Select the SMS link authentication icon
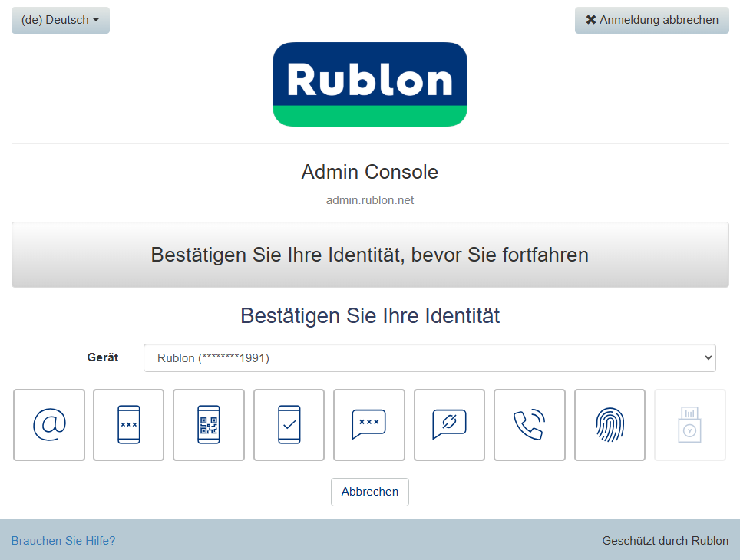The height and width of the screenshot is (560, 740). (449, 425)
